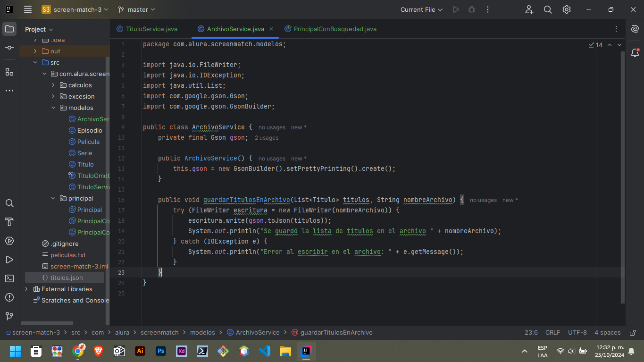Open Visual Studio Code from taskbar
The image size is (644, 362).
[x=264, y=351]
